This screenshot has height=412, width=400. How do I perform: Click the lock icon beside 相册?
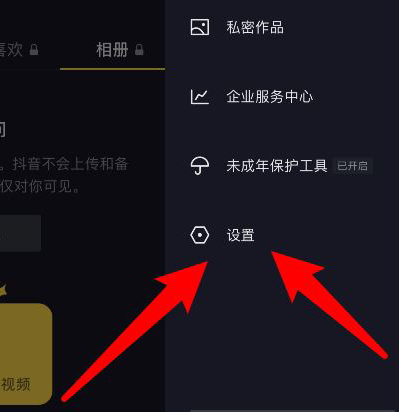pyautogui.click(x=139, y=50)
